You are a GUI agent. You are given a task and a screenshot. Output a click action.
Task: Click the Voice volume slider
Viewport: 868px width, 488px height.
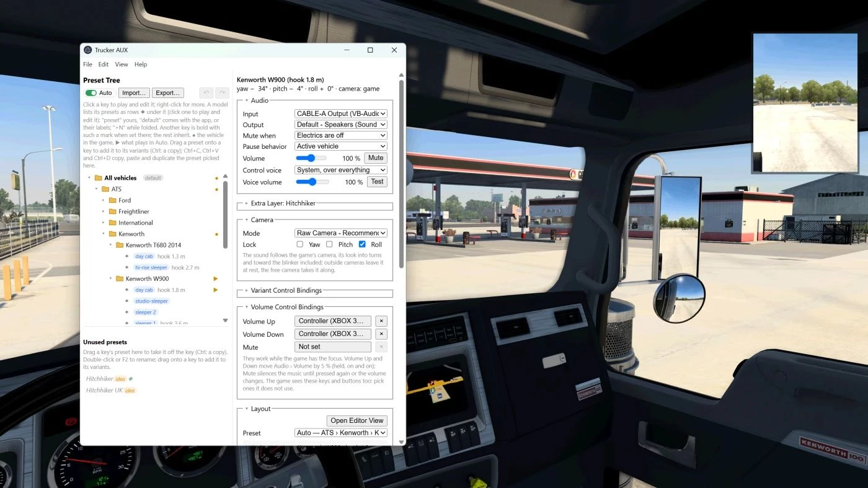pyautogui.click(x=311, y=182)
